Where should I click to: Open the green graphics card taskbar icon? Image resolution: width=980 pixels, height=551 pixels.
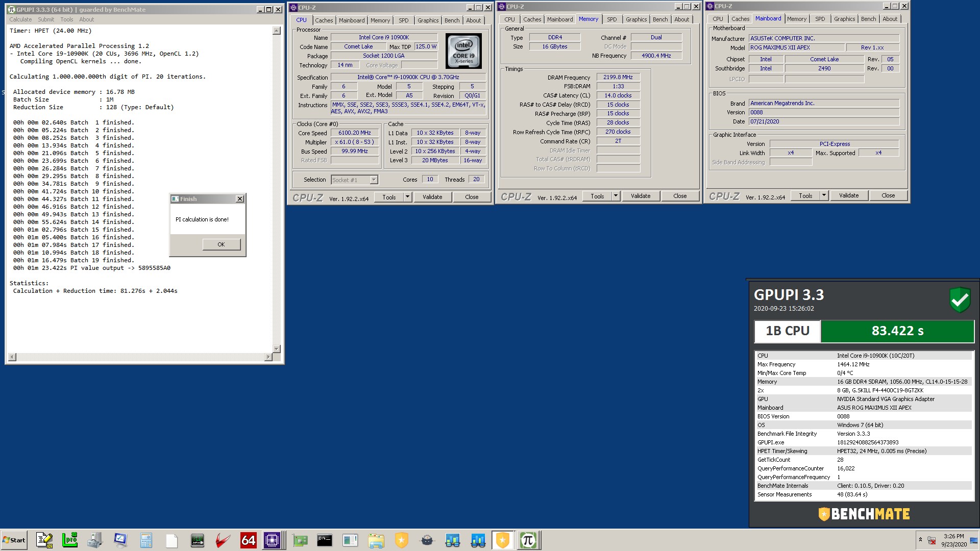pyautogui.click(x=300, y=540)
